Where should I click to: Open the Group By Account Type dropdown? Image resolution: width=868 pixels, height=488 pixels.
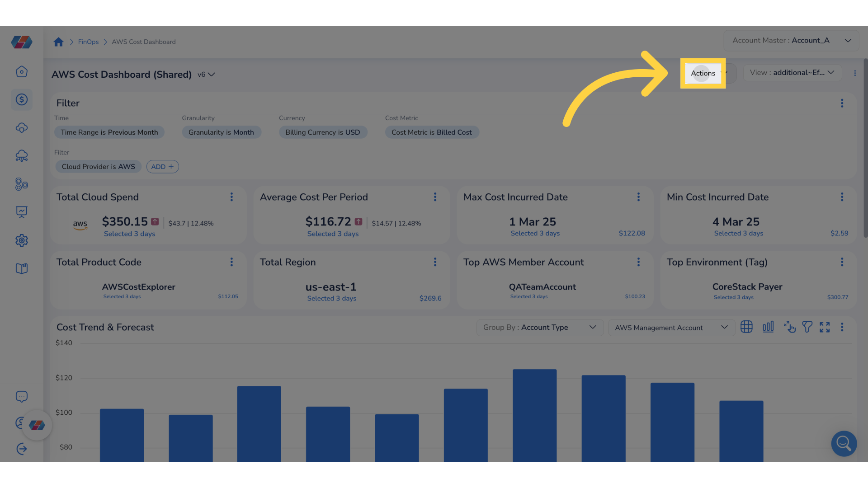[540, 327]
